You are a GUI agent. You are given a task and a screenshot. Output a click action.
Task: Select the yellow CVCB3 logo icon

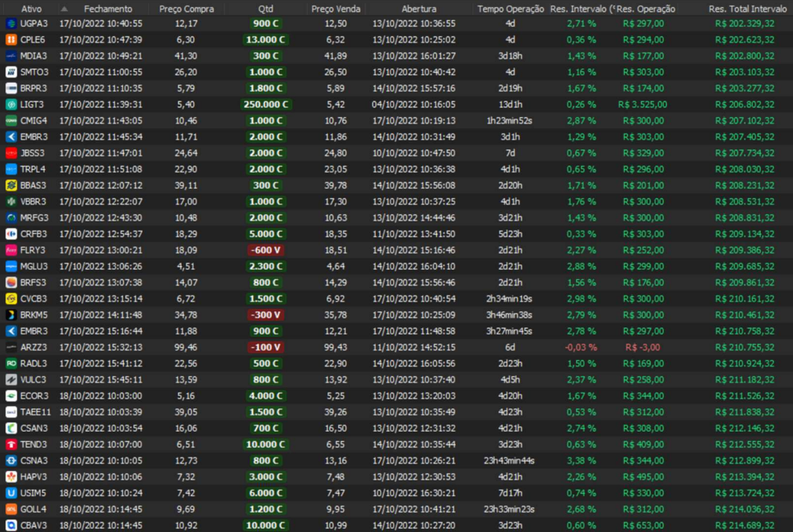(x=11, y=299)
